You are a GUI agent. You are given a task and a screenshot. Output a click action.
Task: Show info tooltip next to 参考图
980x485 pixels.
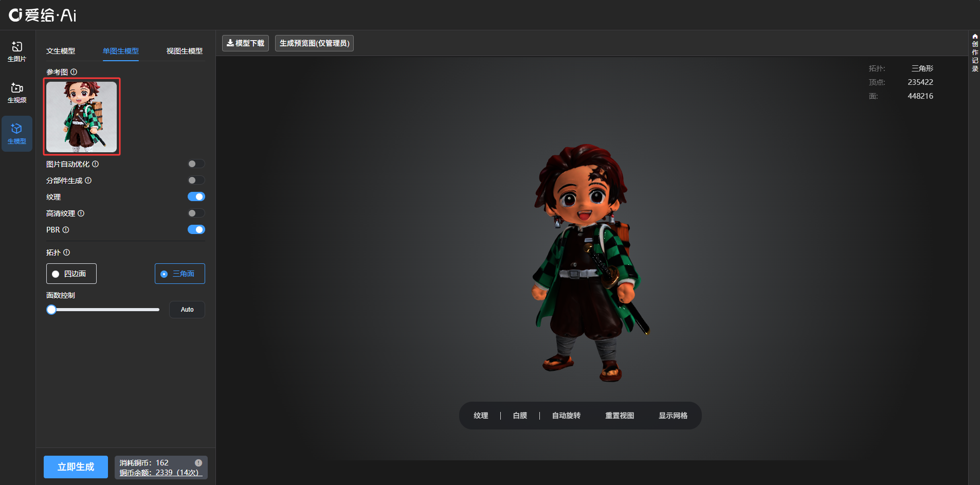74,72
